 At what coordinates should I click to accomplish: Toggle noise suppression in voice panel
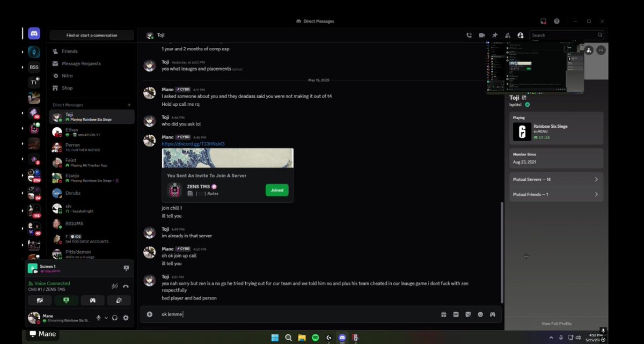click(x=114, y=286)
